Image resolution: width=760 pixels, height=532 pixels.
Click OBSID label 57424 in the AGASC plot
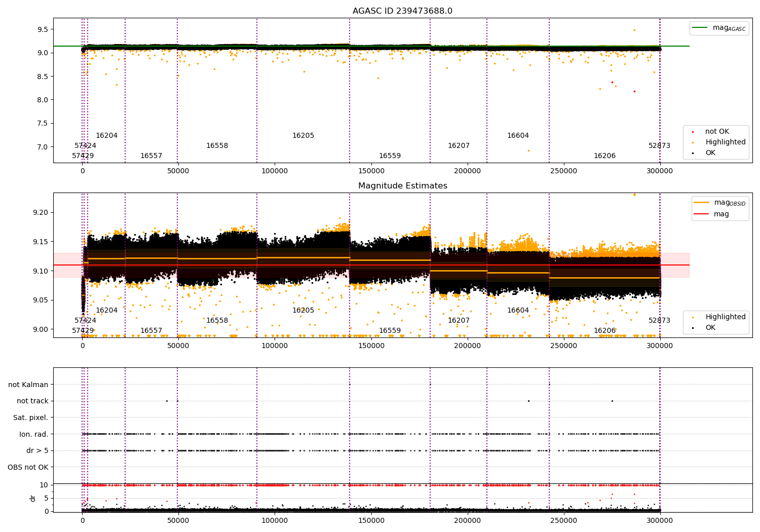[85, 146]
